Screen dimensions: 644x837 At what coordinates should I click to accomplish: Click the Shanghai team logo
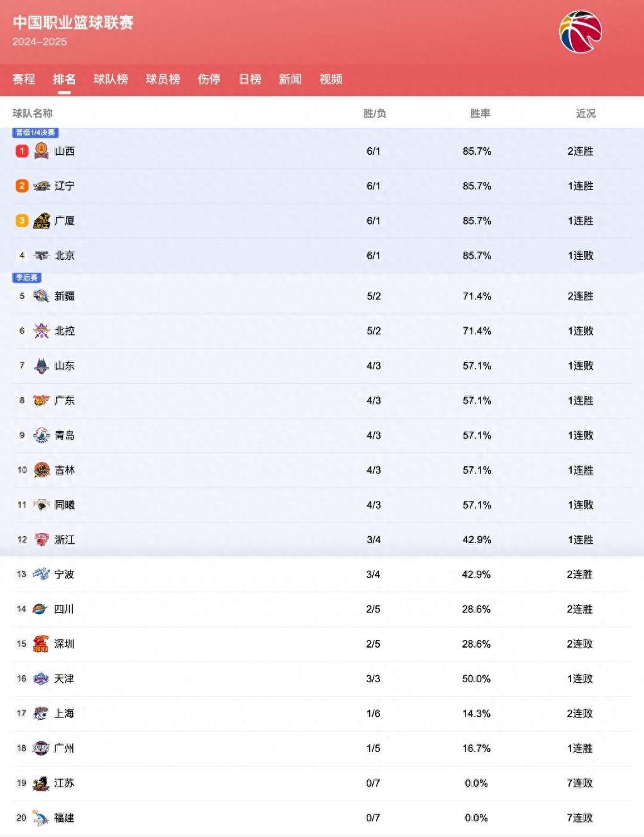tap(41, 713)
